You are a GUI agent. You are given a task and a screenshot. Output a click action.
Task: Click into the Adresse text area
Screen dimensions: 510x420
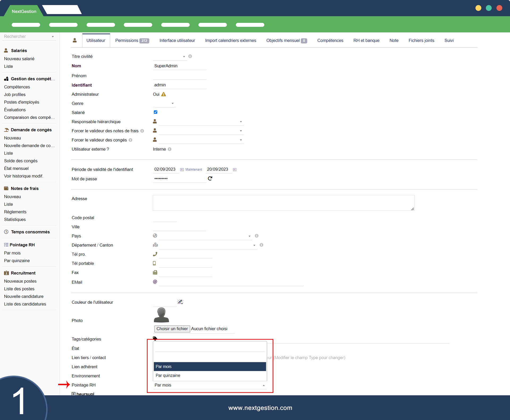tap(283, 203)
